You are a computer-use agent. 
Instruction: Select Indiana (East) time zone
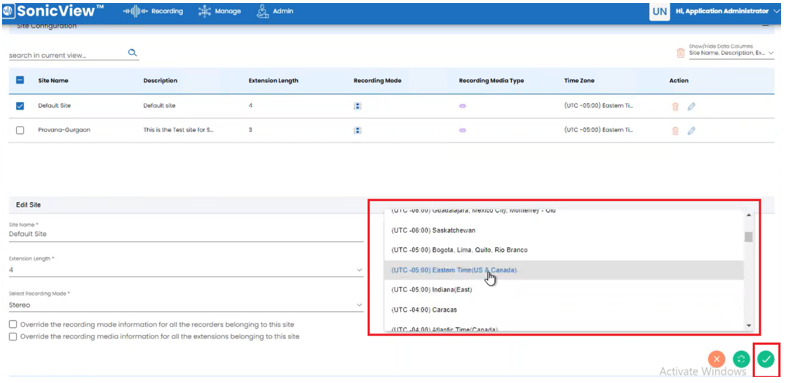(564, 290)
